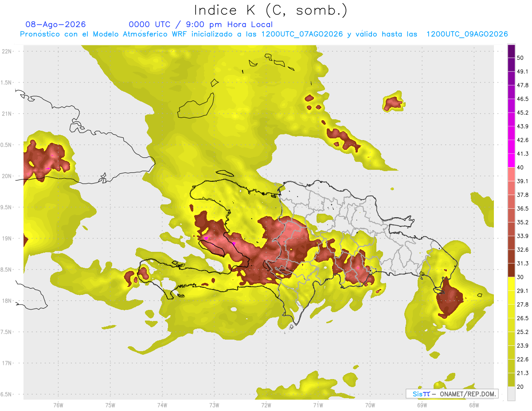Click the legend value "42.6"
The height and width of the screenshot is (411, 532).
pyautogui.click(x=522, y=140)
